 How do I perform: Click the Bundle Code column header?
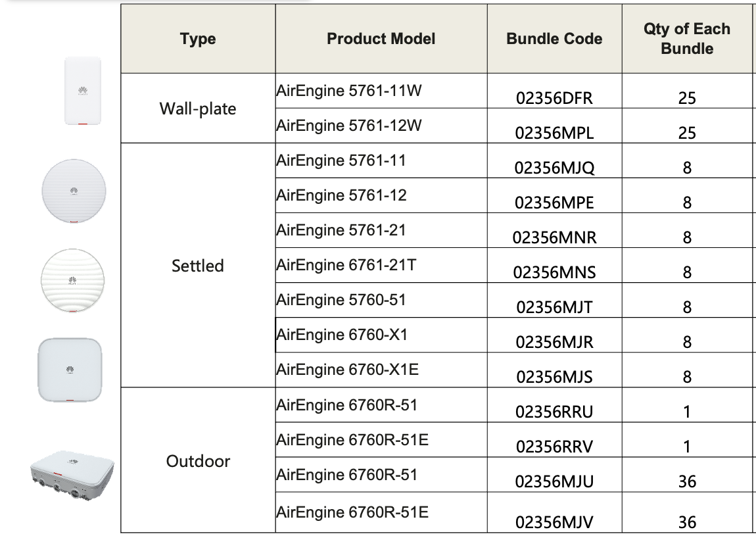554,39
